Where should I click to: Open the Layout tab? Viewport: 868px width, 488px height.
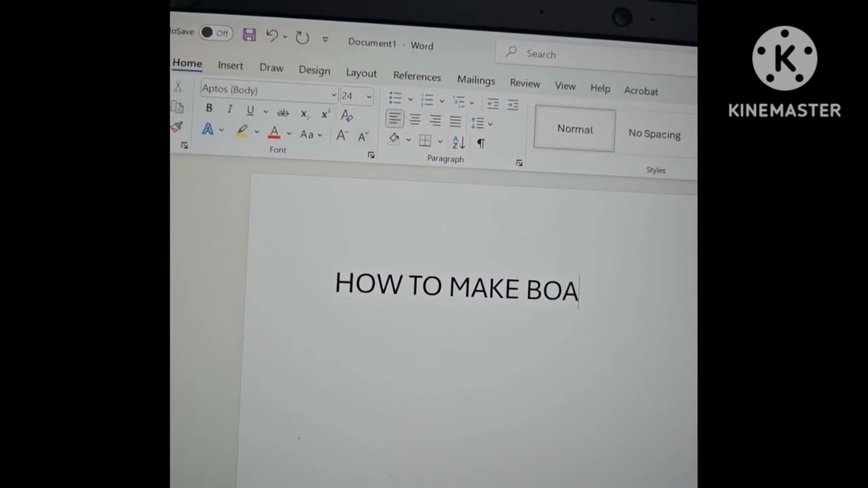point(361,73)
